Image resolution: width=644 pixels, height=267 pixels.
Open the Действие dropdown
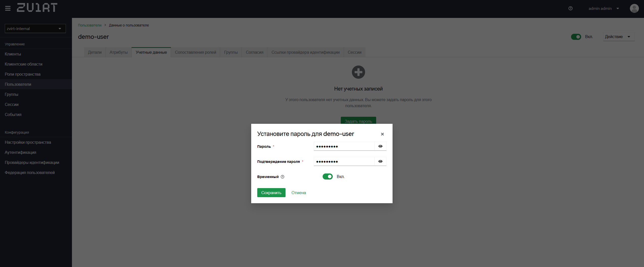619,37
